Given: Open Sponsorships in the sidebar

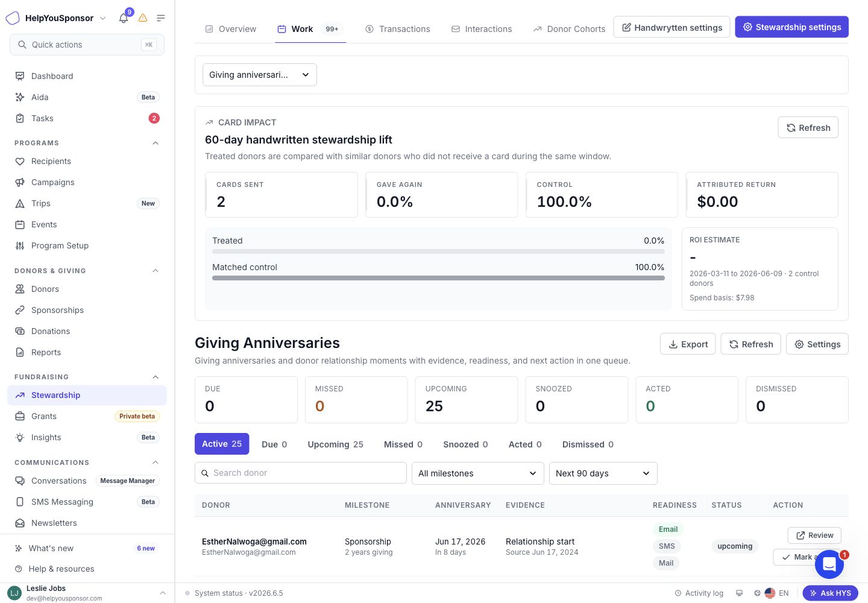Looking at the screenshot, I should pos(87,310).
